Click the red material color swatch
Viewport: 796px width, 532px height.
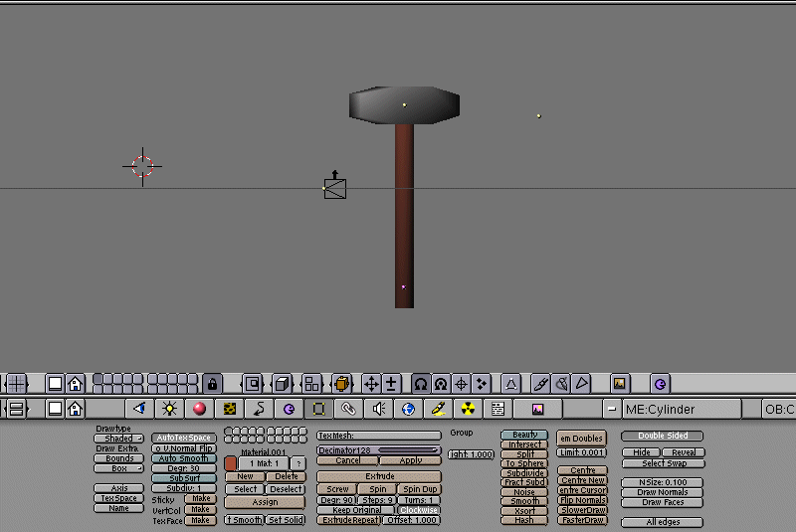(230, 463)
